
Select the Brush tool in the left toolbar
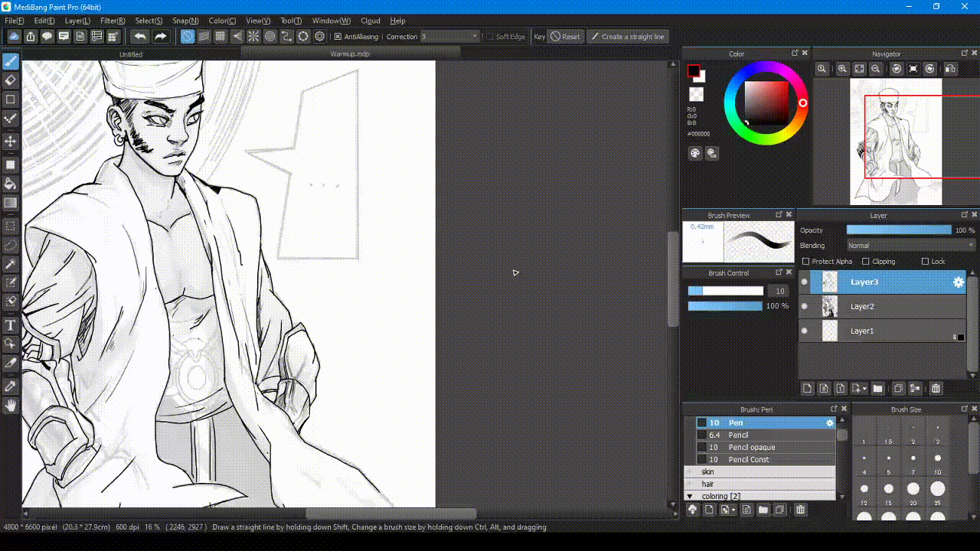coord(11,61)
